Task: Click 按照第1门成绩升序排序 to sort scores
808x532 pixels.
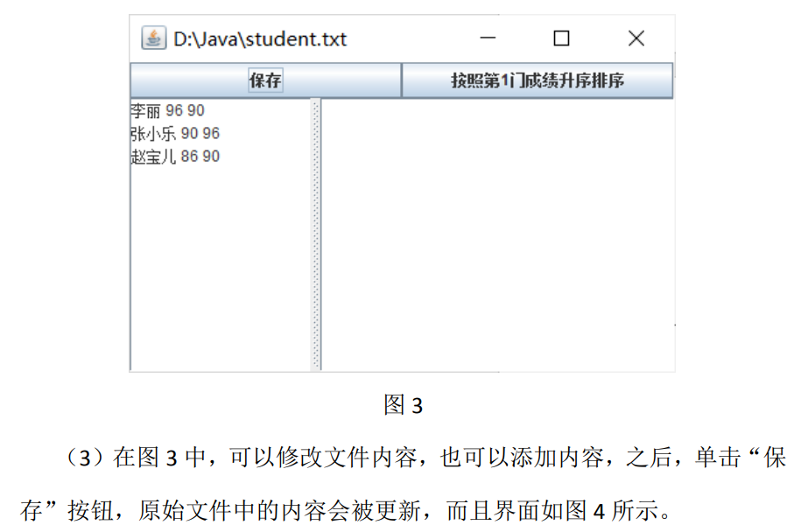Action: tap(537, 80)
